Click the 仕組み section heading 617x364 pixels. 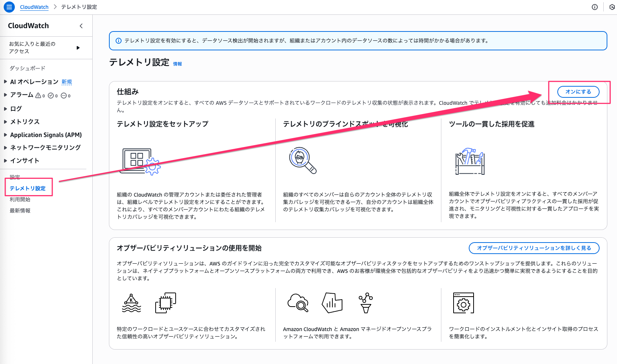click(128, 91)
